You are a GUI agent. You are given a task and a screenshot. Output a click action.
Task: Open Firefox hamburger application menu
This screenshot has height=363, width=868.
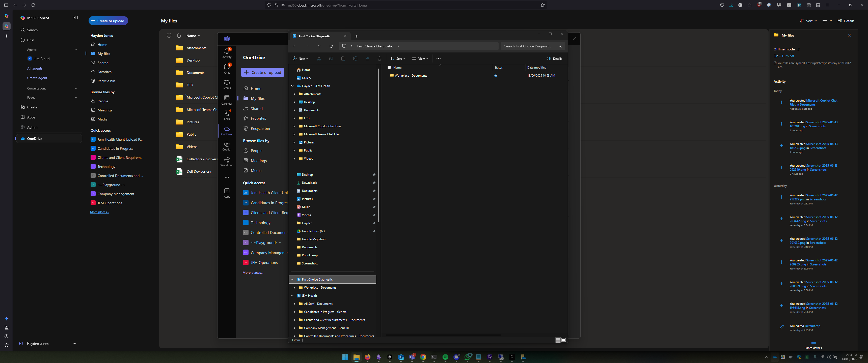pyautogui.click(x=827, y=5)
